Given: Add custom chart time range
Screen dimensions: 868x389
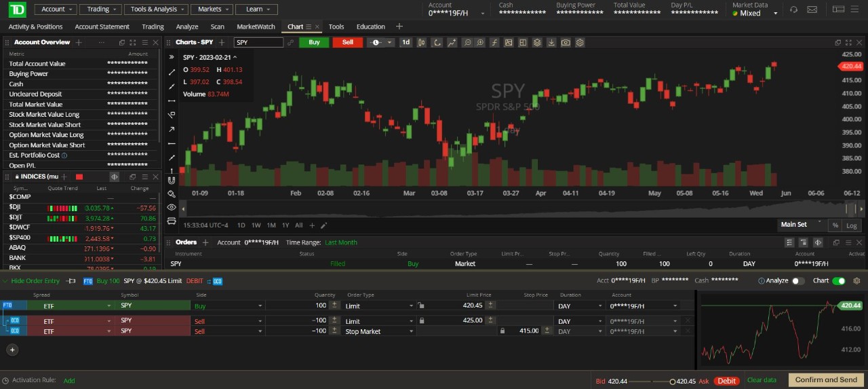Looking at the screenshot, I should (x=312, y=225).
